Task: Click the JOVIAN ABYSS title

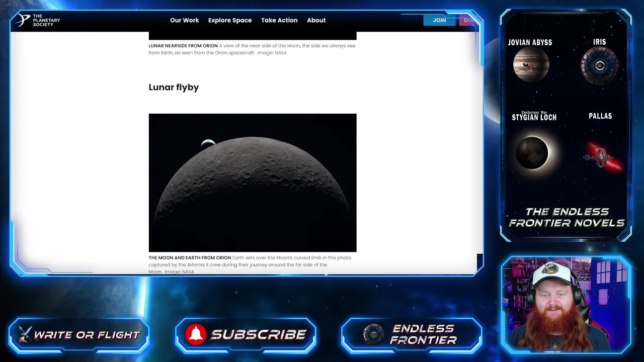Action: click(530, 42)
